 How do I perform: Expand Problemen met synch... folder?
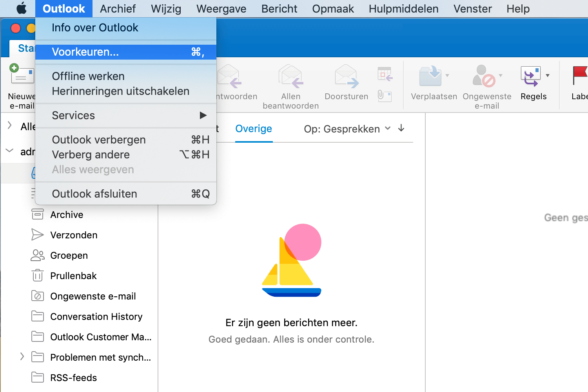22,356
